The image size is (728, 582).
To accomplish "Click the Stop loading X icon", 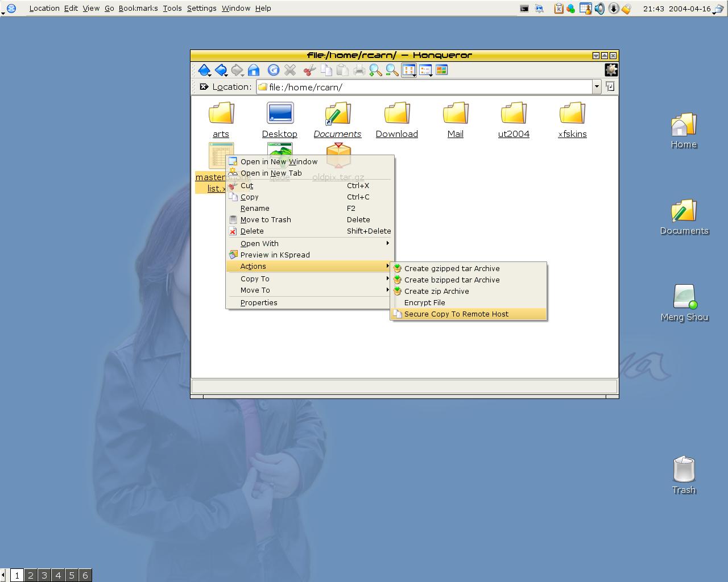I will [x=290, y=70].
